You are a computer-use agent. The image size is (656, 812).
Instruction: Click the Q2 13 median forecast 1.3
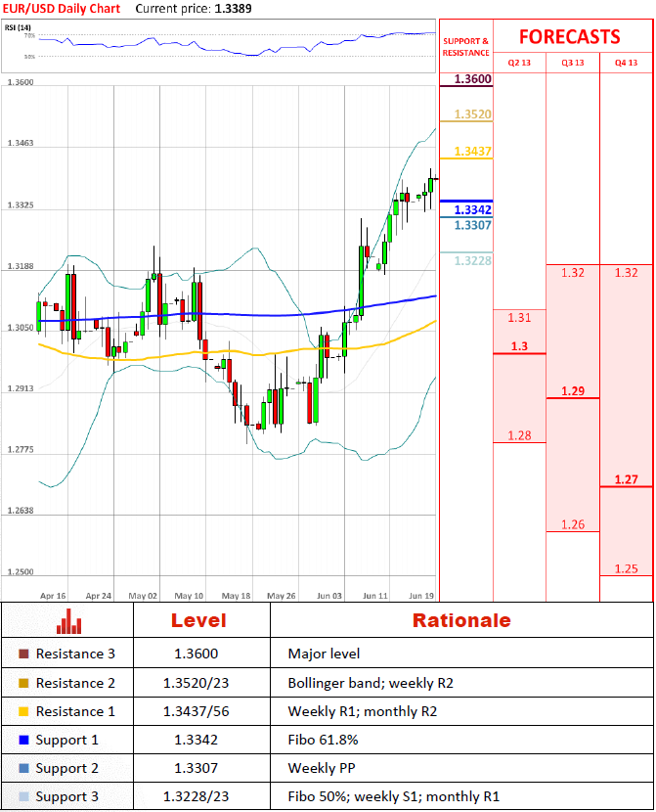coord(519,346)
